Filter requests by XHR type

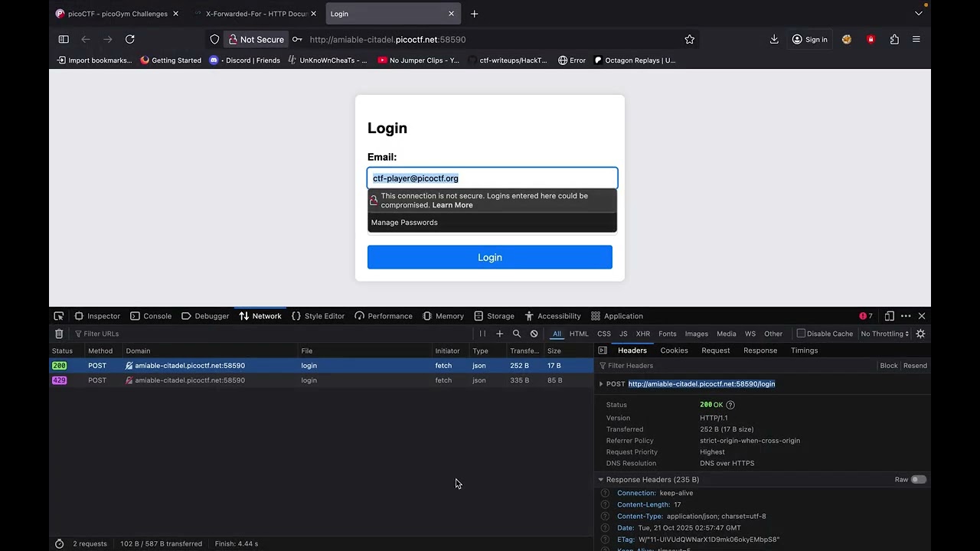tap(643, 334)
